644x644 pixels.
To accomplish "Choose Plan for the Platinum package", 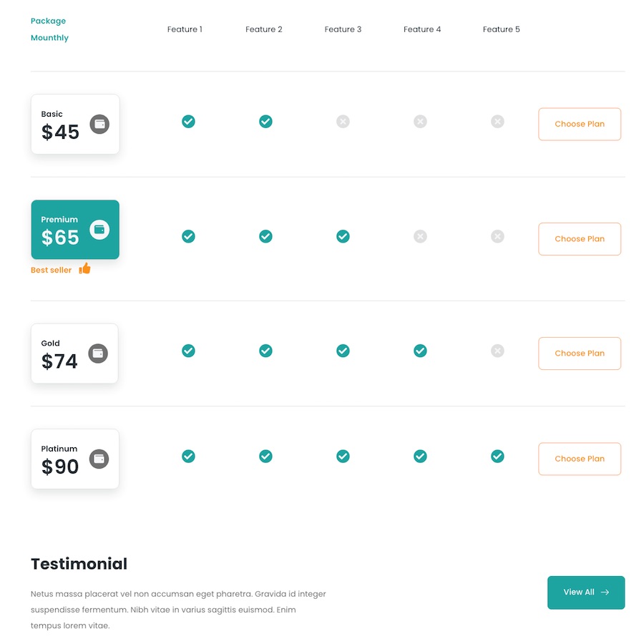I will (x=580, y=459).
